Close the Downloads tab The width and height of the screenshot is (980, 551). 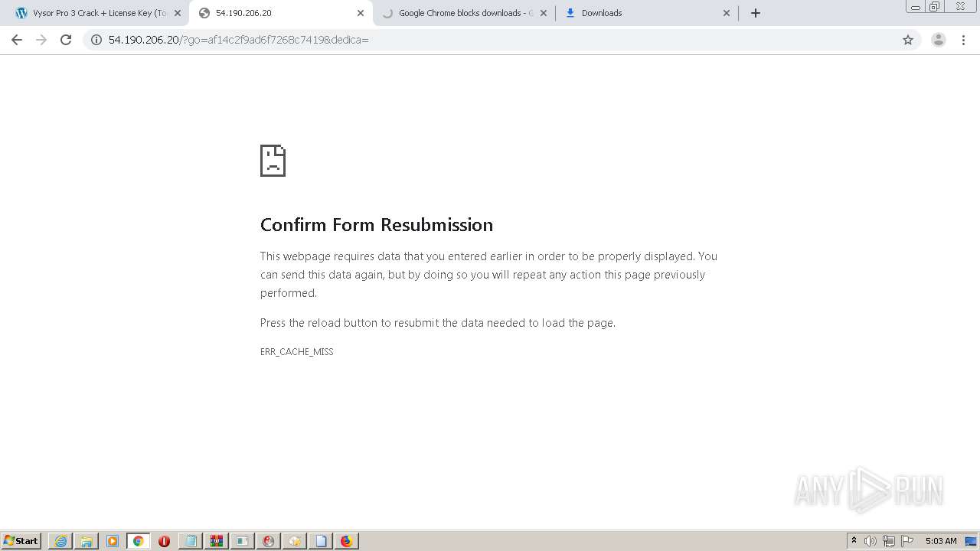tap(727, 13)
